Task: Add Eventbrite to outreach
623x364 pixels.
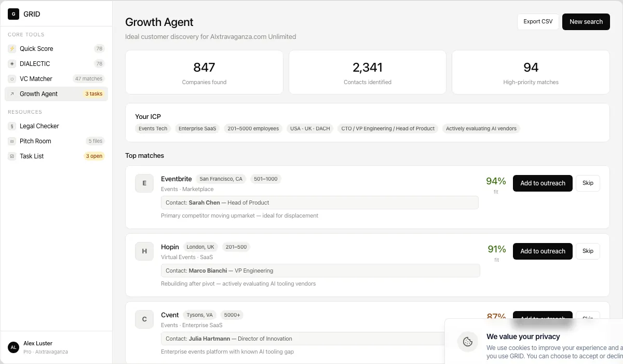Action: tap(543, 183)
